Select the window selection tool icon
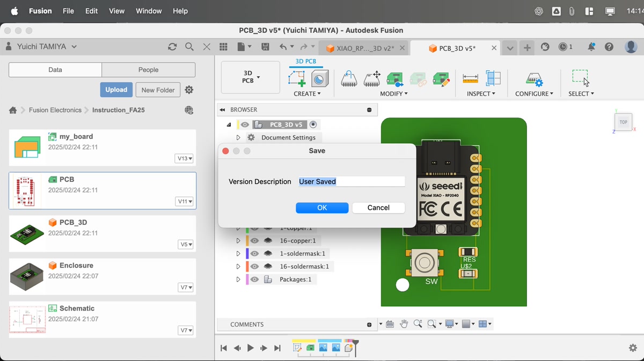 coord(581,78)
